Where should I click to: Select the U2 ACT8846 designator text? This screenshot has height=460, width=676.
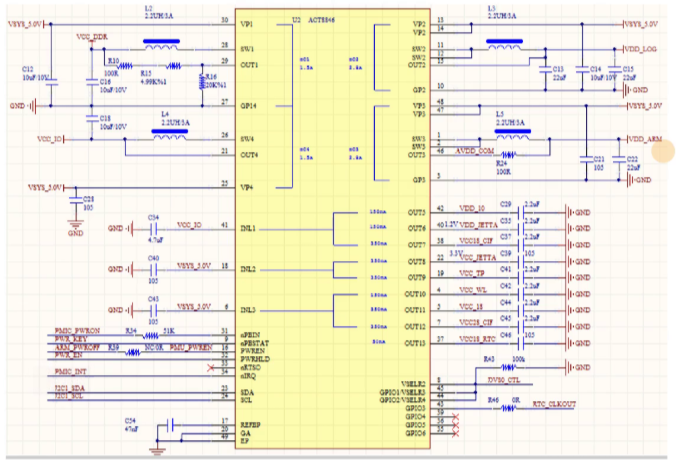coord(317,20)
